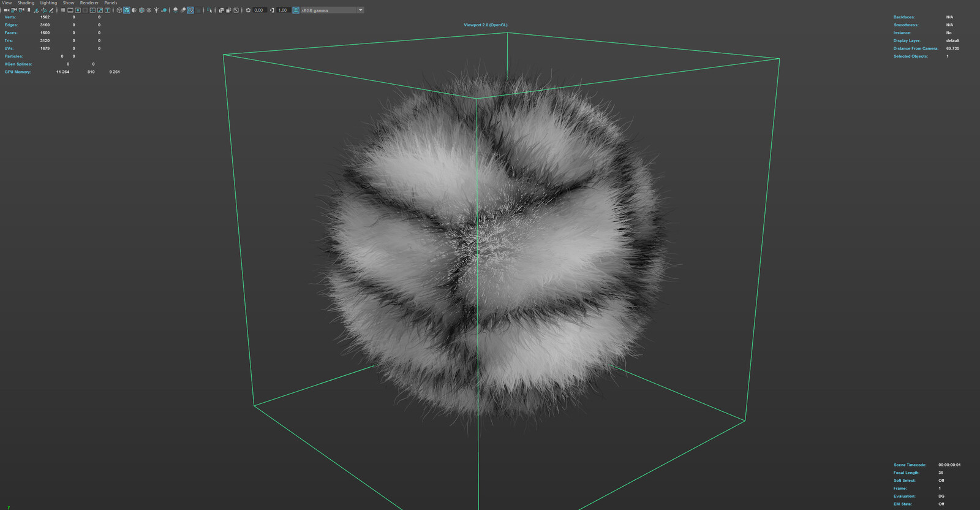Click the Verts count 1562
The width and height of the screenshot is (980, 510).
pyautogui.click(x=45, y=17)
